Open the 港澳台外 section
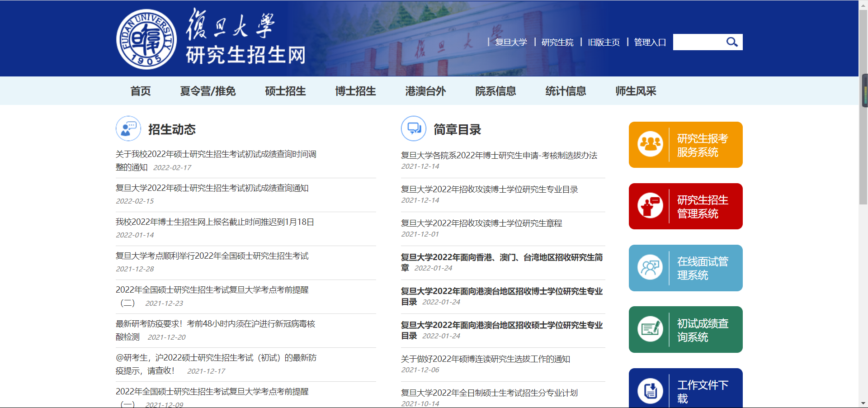The image size is (868, 408). (x=425, y=91)
